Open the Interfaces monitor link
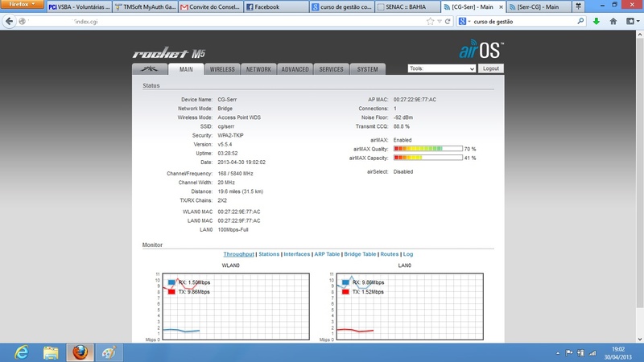 (x=296, y=254)
